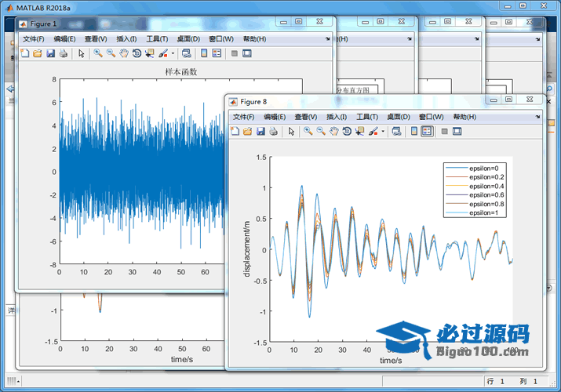Open 插入(I) menu in Figure 8
Viewport: 561px width, 392px height.
click(x=337, y=117)
